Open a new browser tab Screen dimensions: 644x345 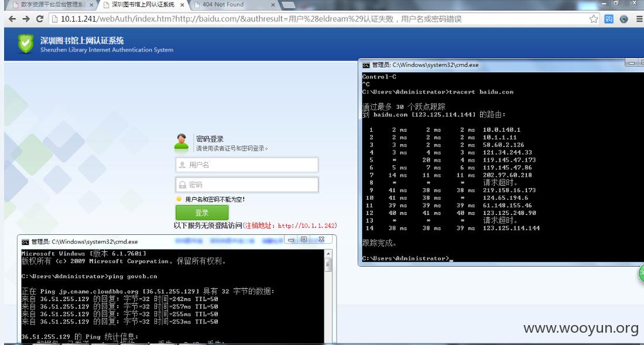[289, 5]
